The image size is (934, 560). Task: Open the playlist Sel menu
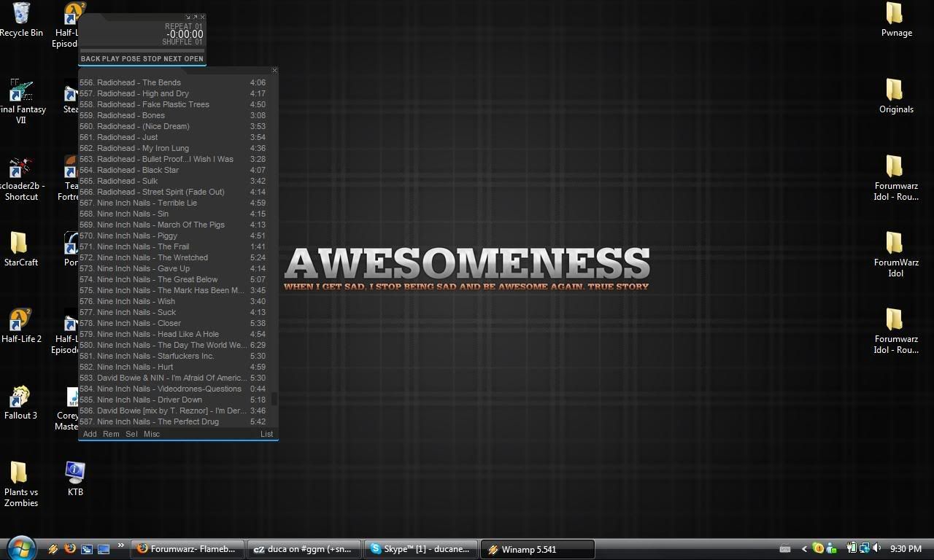point(131,434)
